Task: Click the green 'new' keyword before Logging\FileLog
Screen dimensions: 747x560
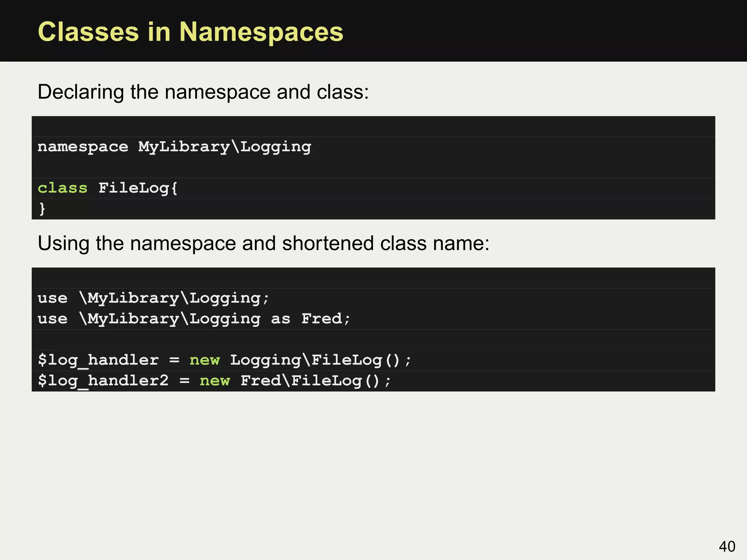Action: [205, 360]
